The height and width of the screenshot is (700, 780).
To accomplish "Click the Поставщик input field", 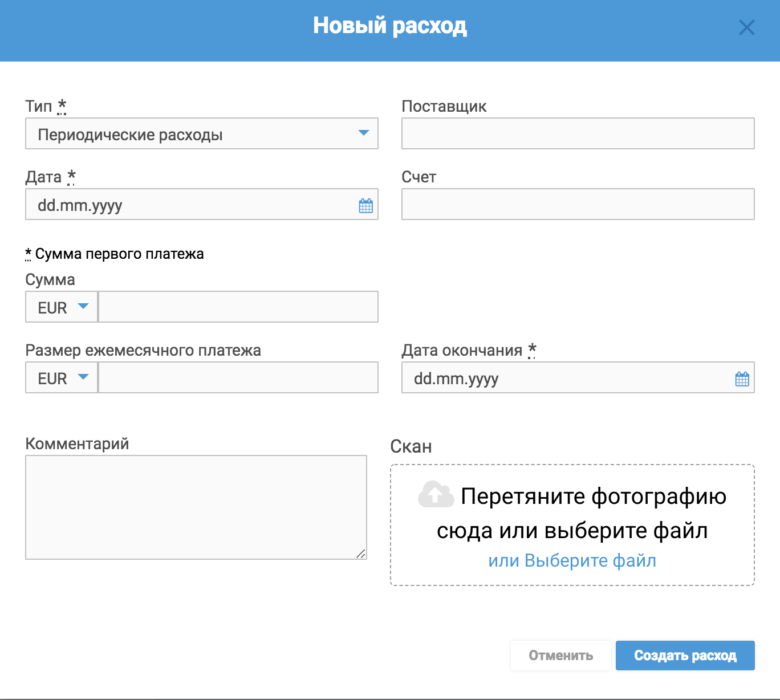I will coord(578,133).
